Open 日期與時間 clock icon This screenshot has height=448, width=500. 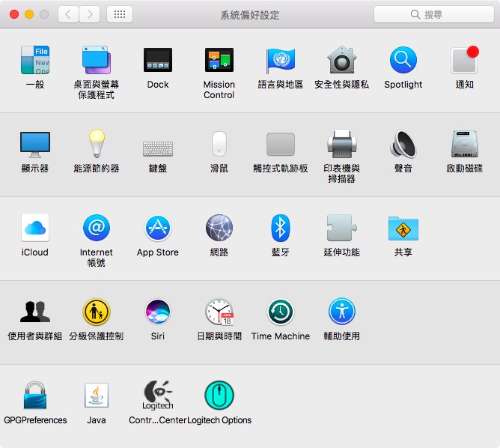pos(219,312)
